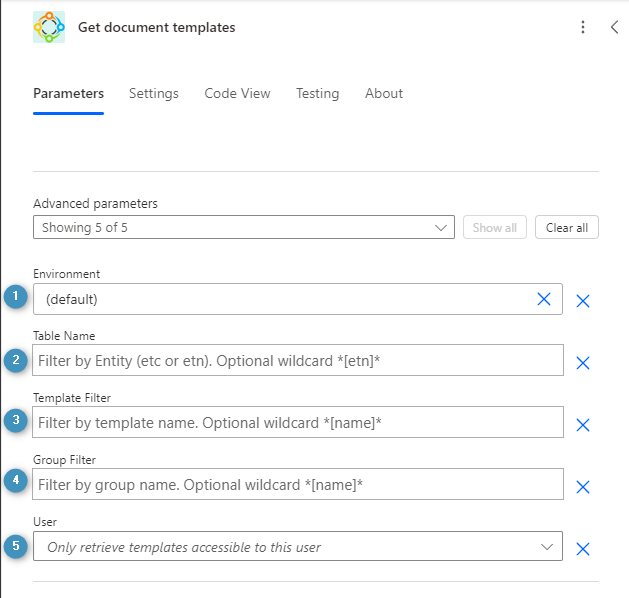Screen dimensions: 629x598
Task: Open the Settings tab
Action: click(154, 93)
